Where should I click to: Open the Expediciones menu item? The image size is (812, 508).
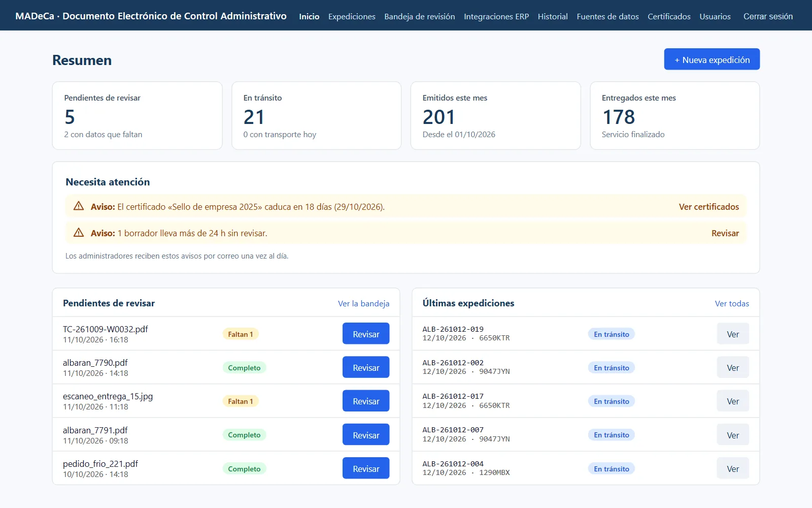(x=352, y=16)
